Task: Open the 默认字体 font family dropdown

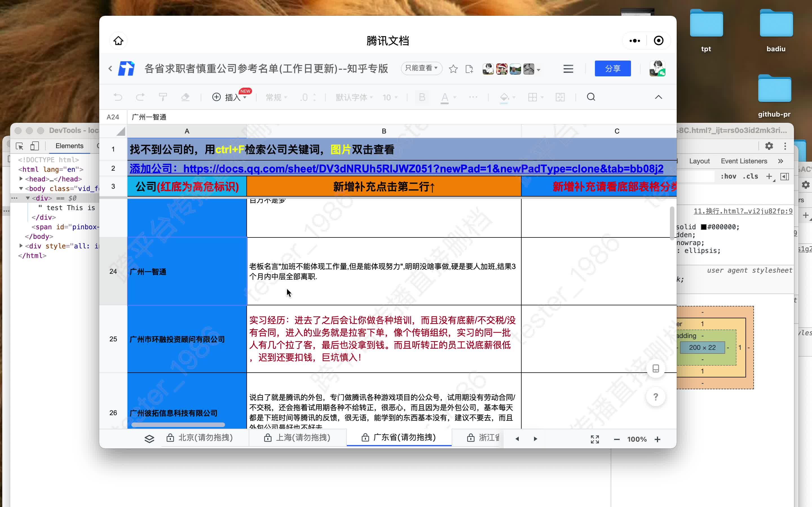Action: 352,97
